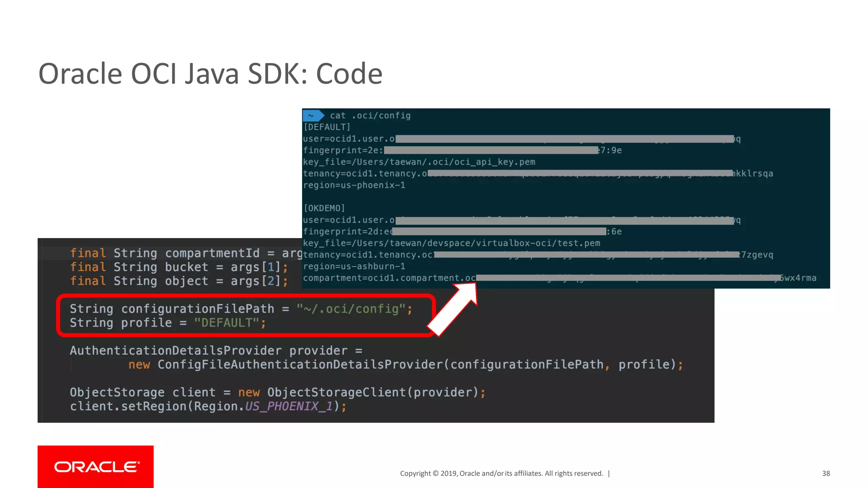
Task: Click the 'final String object = args[2]' line
Action: (179, 281)
